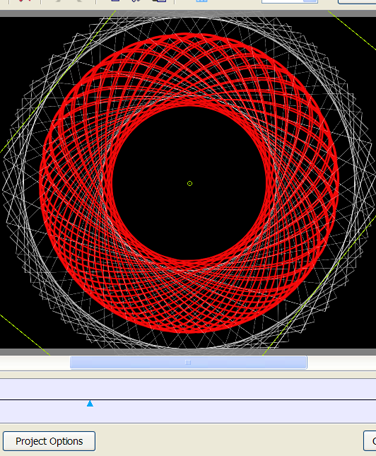Screen dimensions: 376x456
Task: Select the blue triangle timeline marker
Action: point(90,404)
